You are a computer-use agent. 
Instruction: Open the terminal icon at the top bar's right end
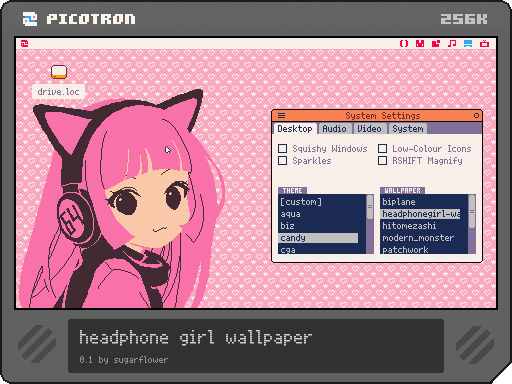point(484,43)
